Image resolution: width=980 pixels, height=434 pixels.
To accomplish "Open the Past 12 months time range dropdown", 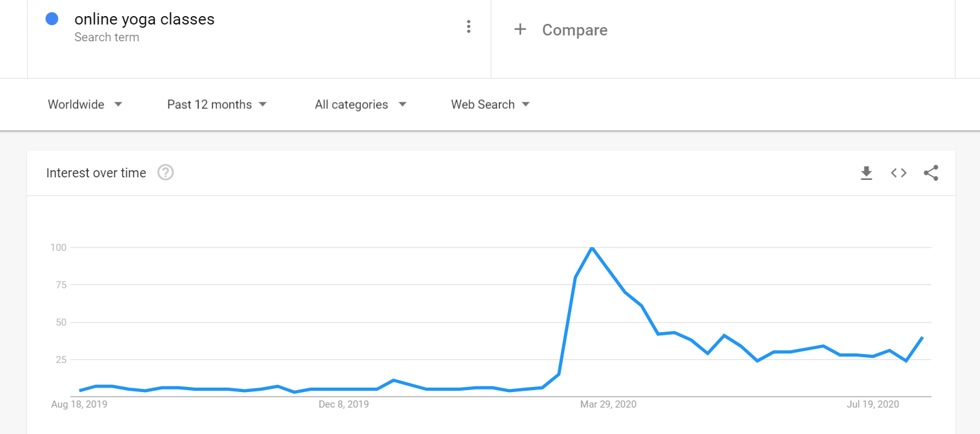I will click(217, 104).
